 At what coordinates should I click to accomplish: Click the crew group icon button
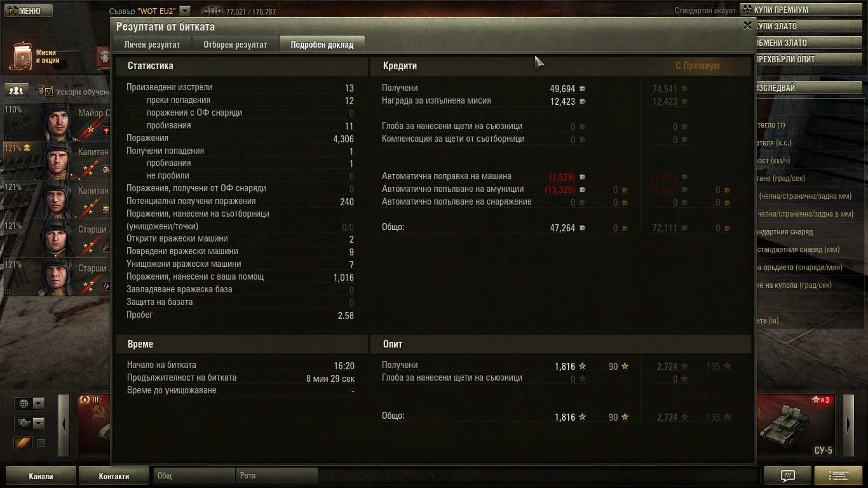pyautogui.click(x=17, y=91)
